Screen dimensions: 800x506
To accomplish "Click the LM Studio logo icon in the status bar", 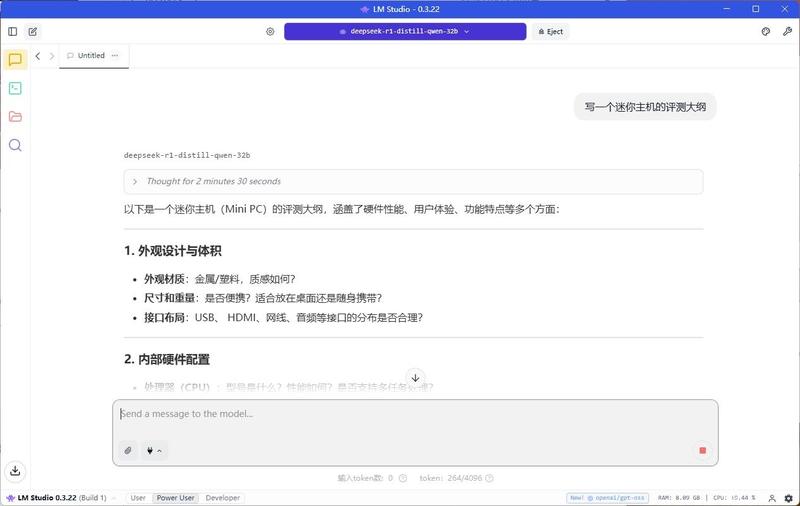I will [x=10, y=498].
